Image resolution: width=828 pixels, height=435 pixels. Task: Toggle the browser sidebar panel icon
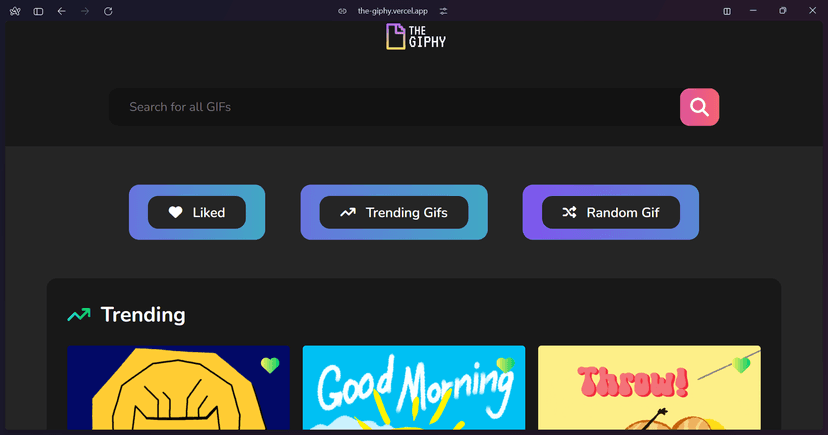click(x=38, y=11)
